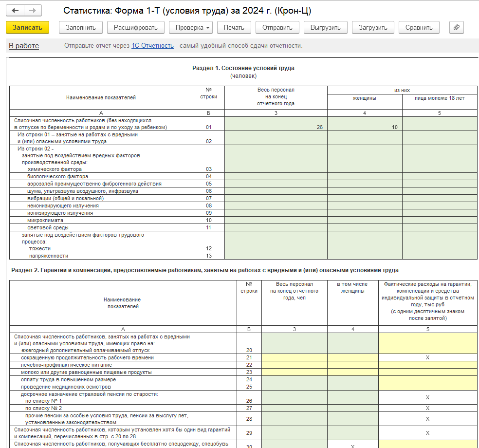Click the Выгрузить button

click(326, 27)
